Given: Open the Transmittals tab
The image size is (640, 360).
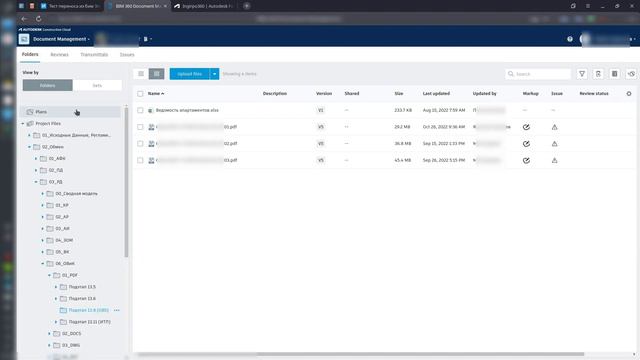Looking at the screenshot, I should tap(94, 54).
